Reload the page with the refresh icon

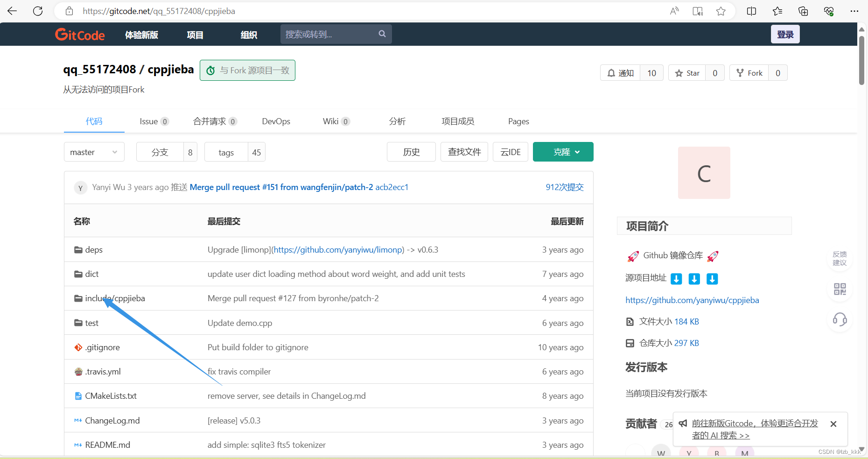tap(38, 11)
